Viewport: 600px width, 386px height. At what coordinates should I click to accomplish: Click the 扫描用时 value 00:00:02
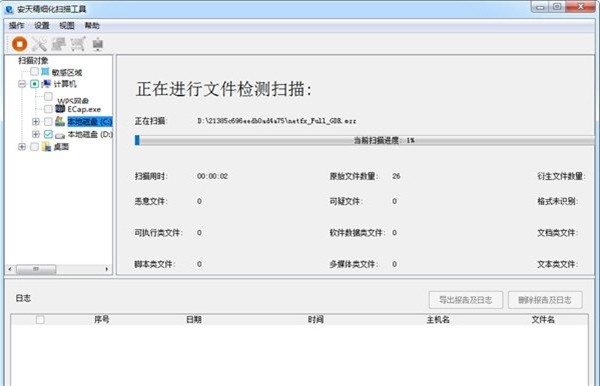point(212,176)
